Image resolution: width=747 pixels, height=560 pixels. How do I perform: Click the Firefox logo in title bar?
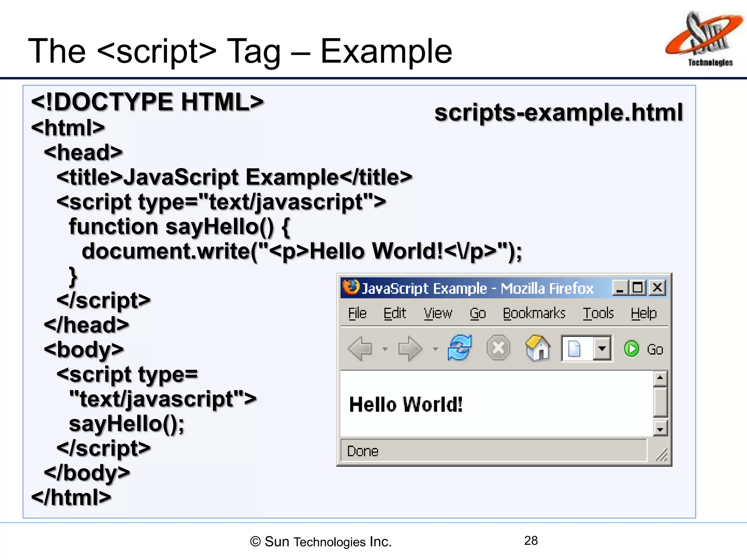coord(351,287)
